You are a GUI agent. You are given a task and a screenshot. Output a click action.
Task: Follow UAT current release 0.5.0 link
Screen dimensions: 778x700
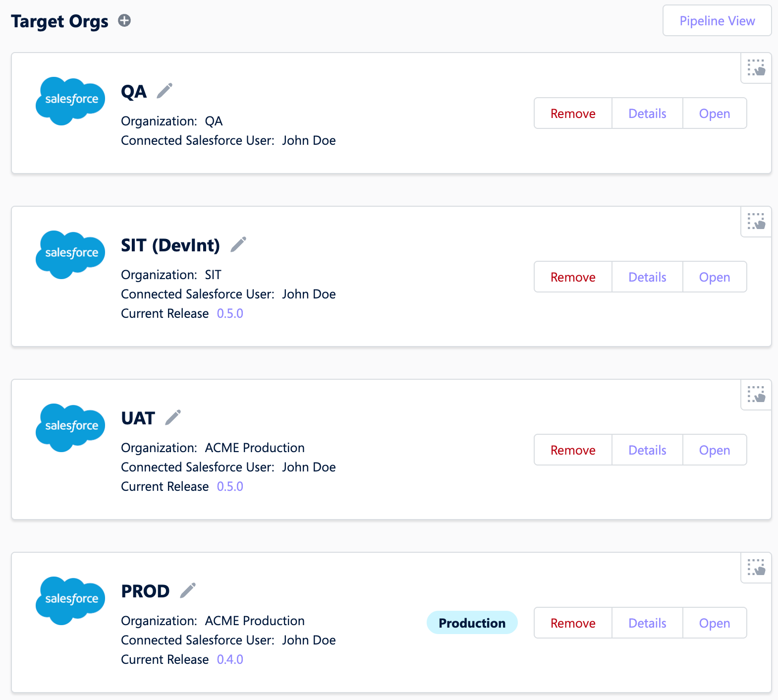[x=230, y=487]
